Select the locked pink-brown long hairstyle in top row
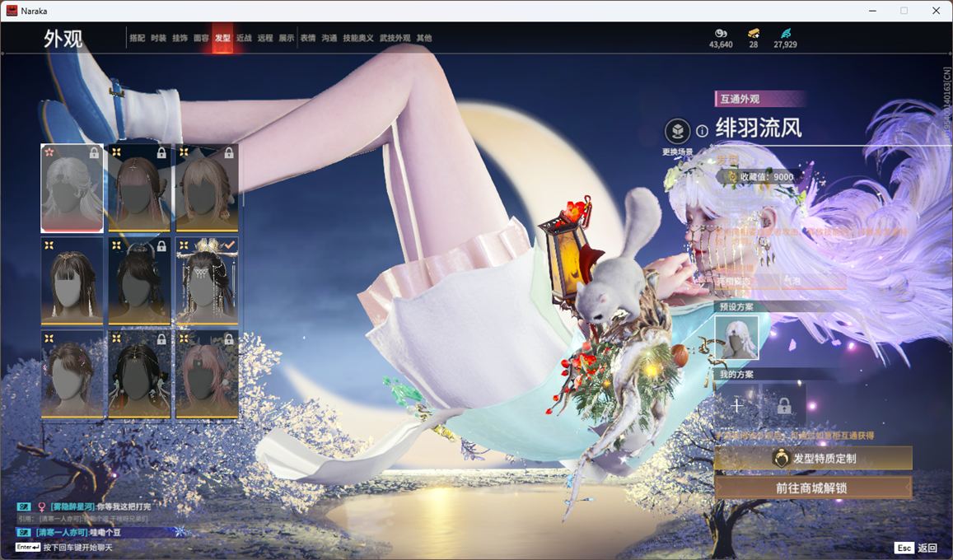This screenshot has height=560, width=953. point(139,189)
